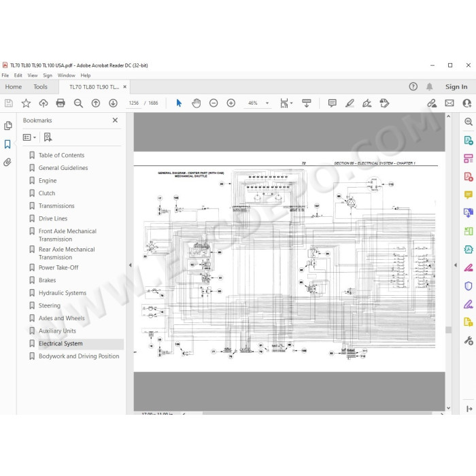Screen dimensions: 476x476
Task: Open the fit page options icon
Action: point(286,103)
